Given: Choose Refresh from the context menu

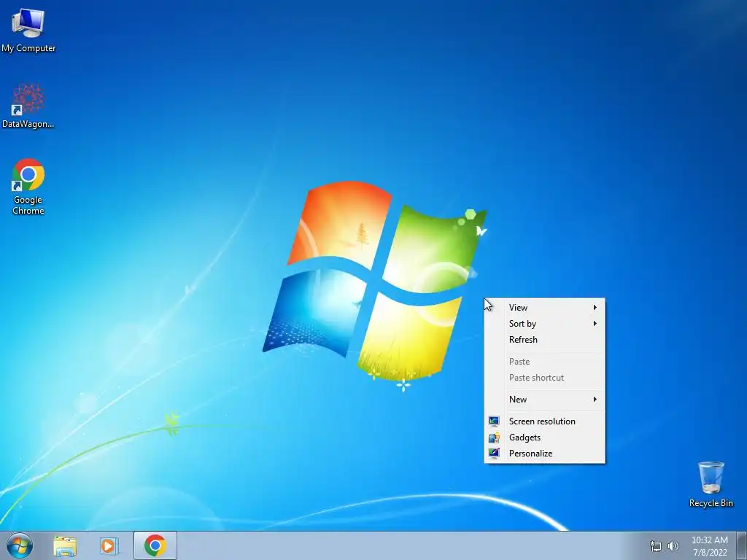Looking at the screenshot, I should pyautogui.click(x=544, y=340).
